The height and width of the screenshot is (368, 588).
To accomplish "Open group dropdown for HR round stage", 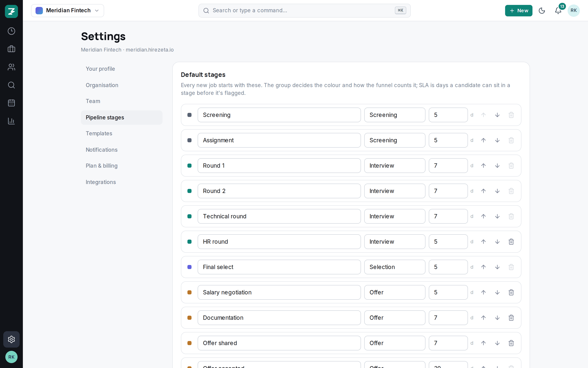I will (395, 242).
